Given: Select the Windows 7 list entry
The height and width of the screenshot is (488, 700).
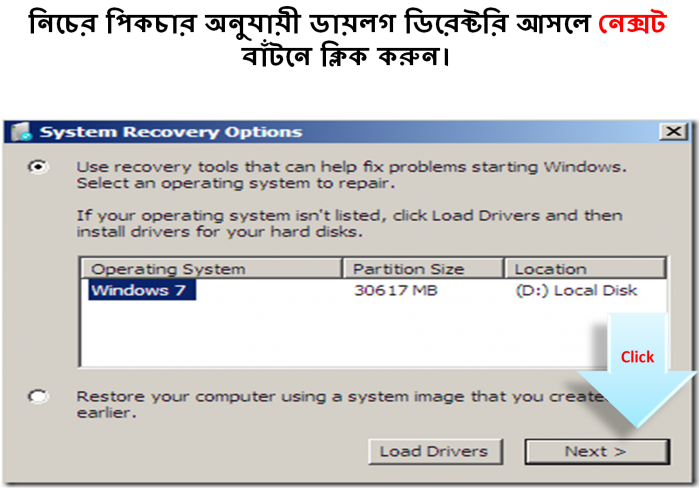Looking at the screenshot, I should click(x=142, y=290).
